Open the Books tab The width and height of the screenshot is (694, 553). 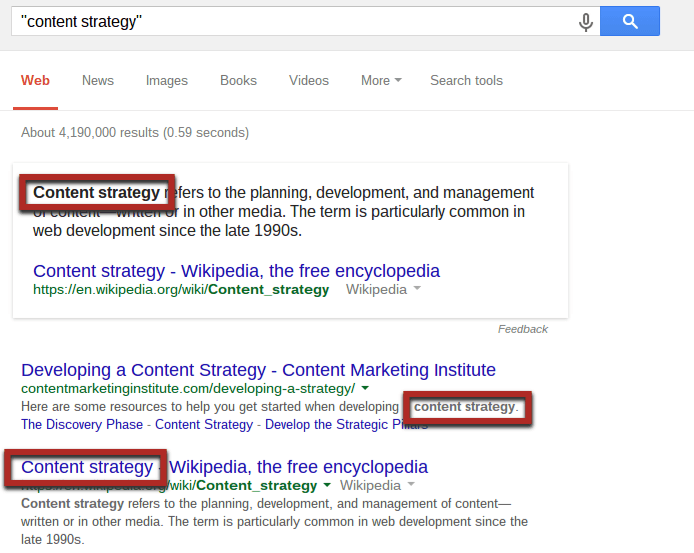pos(239,81)
